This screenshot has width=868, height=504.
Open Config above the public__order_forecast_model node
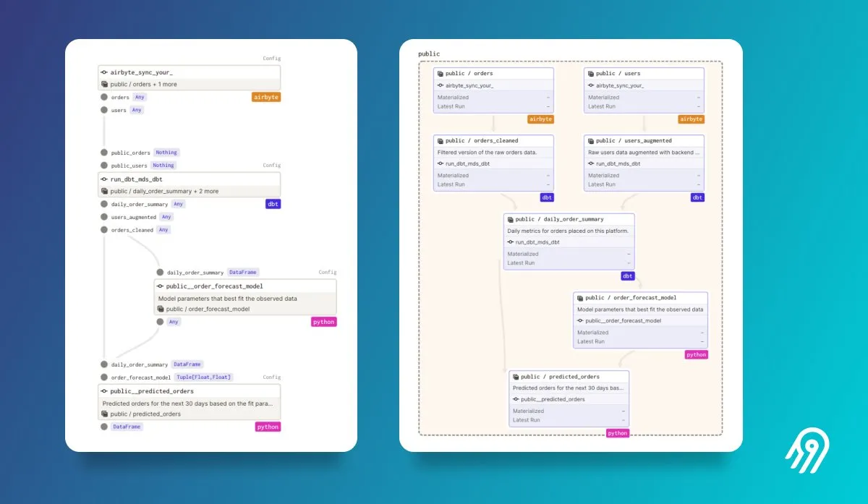coord(328,273)
